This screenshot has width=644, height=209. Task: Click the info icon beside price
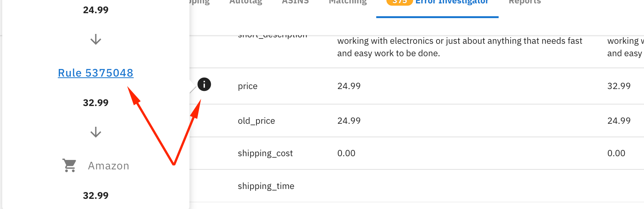point(204,84)
